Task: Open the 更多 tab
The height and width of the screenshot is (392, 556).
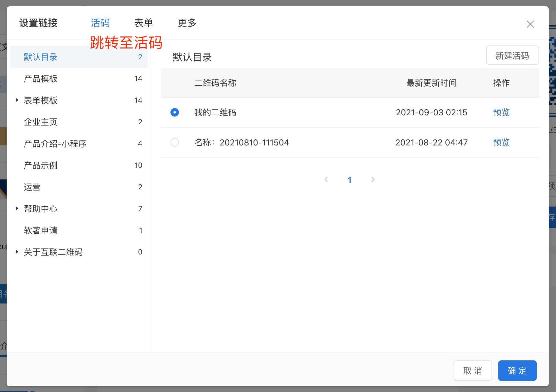Action: 187,23
